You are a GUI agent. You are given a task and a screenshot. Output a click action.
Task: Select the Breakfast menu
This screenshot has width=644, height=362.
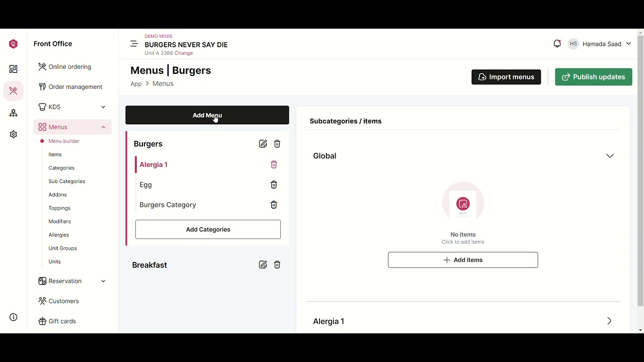tap(149, 265)
